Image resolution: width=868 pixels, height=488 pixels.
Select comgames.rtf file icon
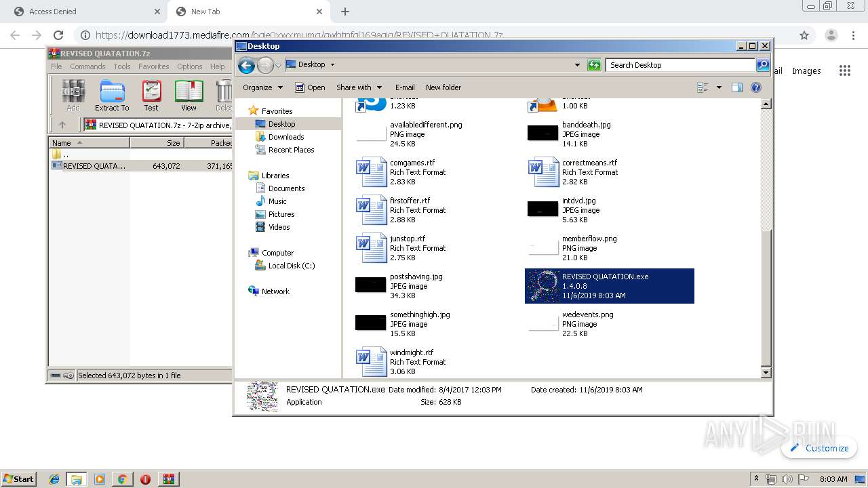tap(371, 172)
